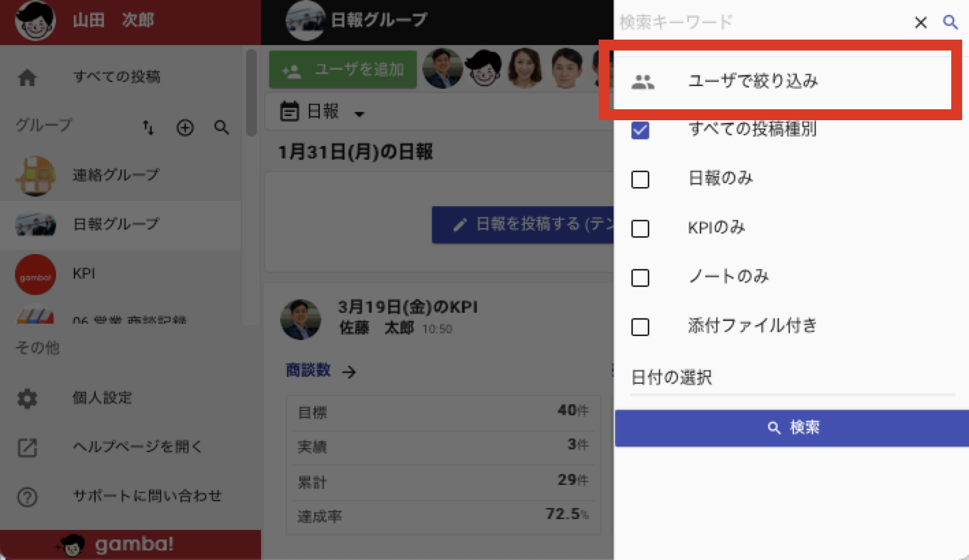The width and height of the screenshot is (969, 560).
Task: Tick the KPIのみ checkbox
Action: coord(640,229)
